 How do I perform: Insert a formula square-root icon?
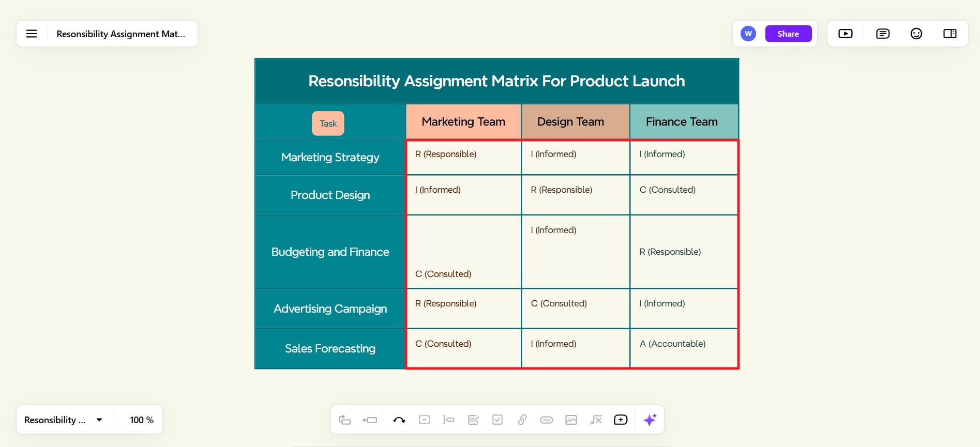pos(596,420)
